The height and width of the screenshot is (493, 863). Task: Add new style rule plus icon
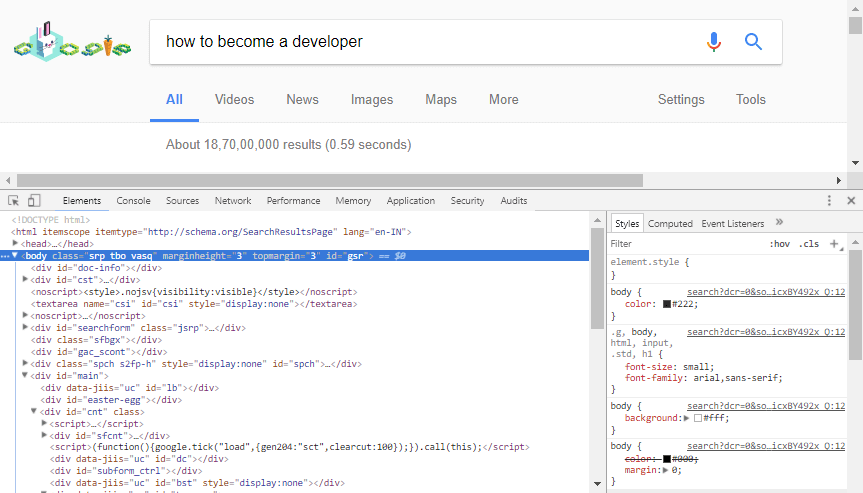point(834,244)
